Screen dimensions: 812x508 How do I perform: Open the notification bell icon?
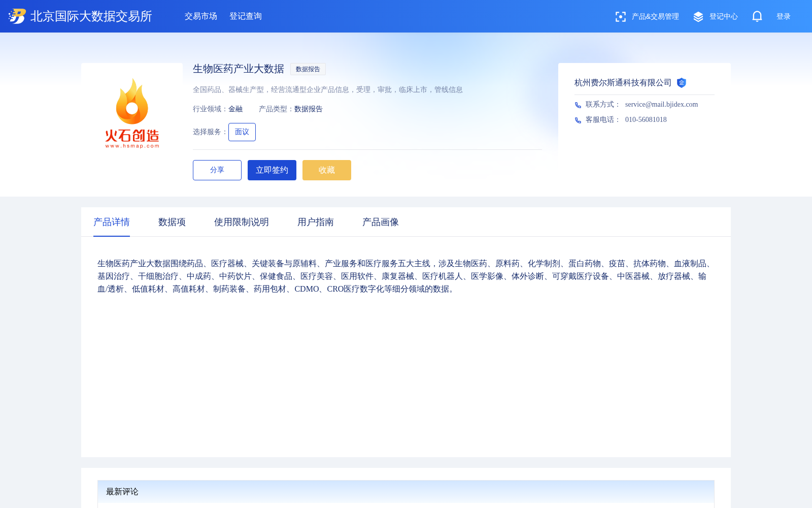click(x=757, y=16)
